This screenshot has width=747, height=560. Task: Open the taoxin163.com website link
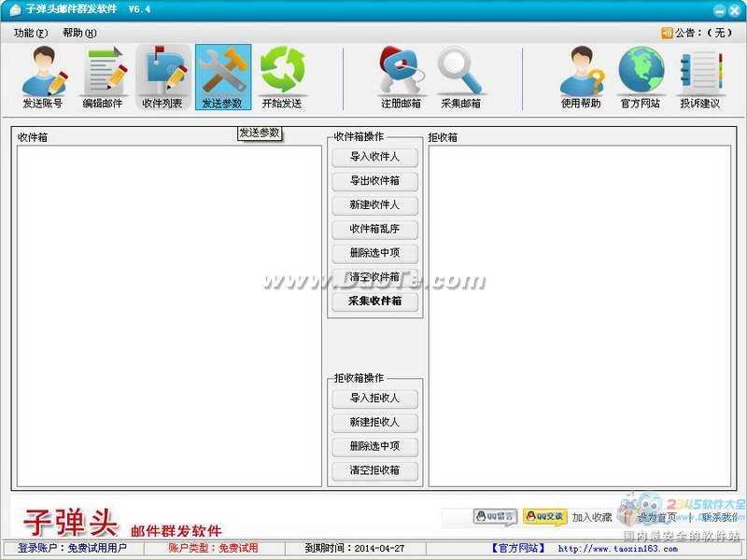point(617,549)
